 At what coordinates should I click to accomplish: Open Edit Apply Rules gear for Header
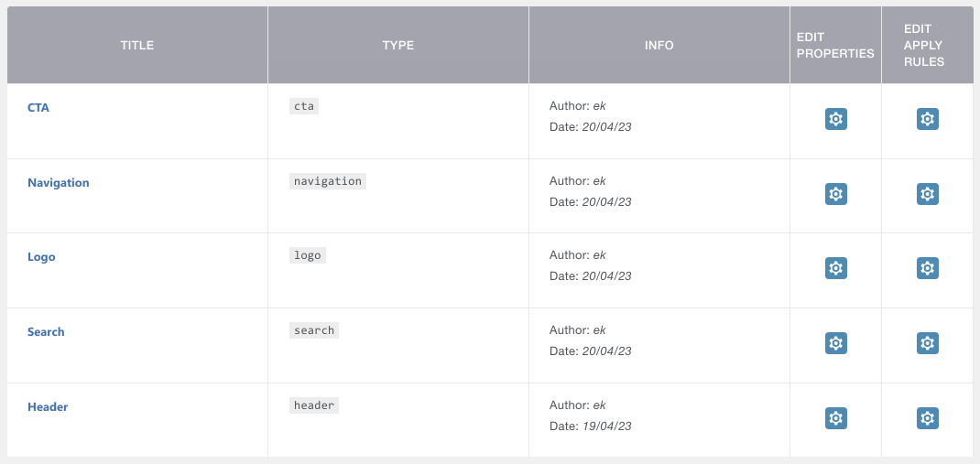pos(928,418)
